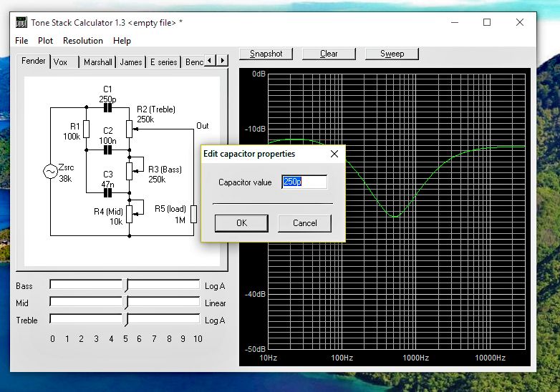Click the Capacitor value input field
The height and width of the screenshot is (392, 560).
tap(304, 182)
